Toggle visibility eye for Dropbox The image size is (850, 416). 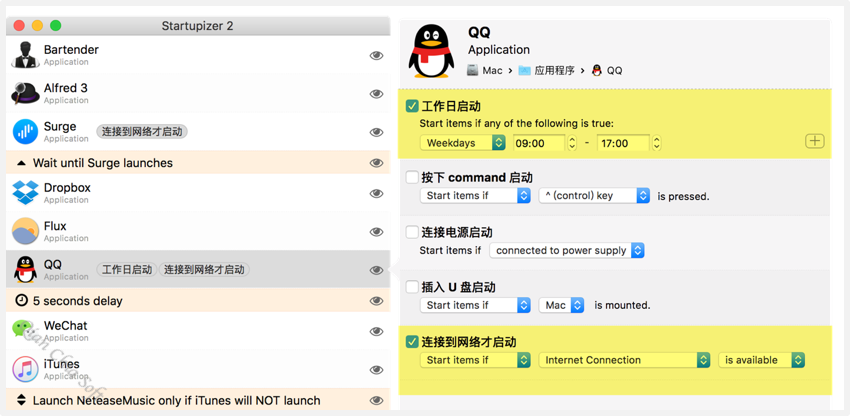(x=376, y=194)
